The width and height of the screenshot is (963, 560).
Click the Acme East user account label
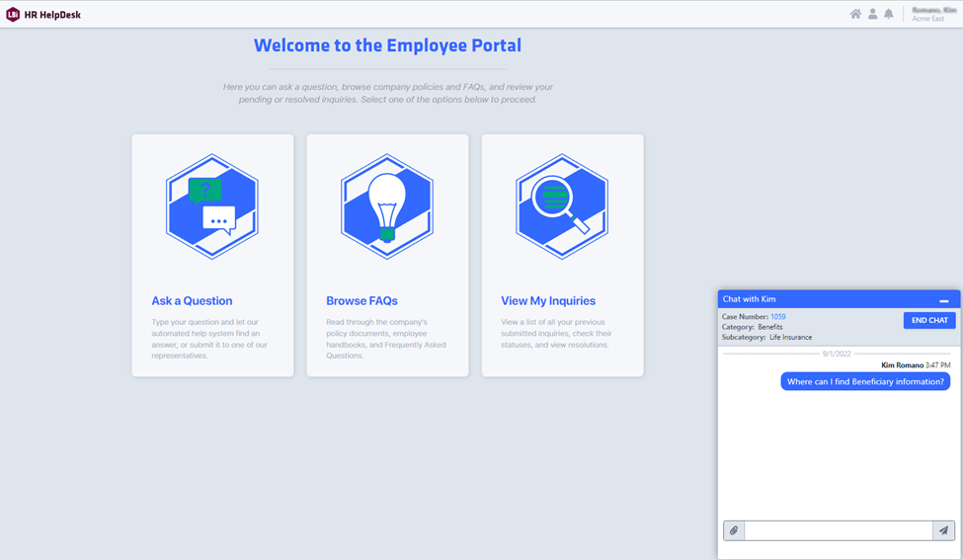pyautogui.click(x=928, y=19)
